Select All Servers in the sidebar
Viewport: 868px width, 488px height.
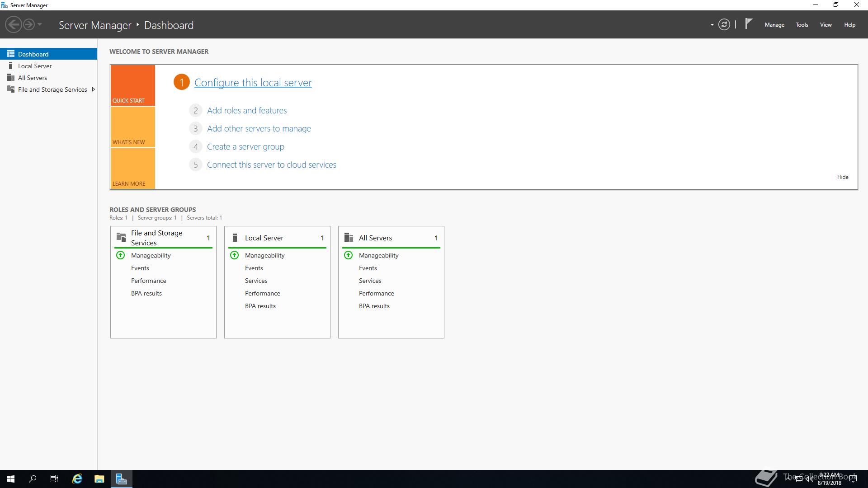pos(33,78)
